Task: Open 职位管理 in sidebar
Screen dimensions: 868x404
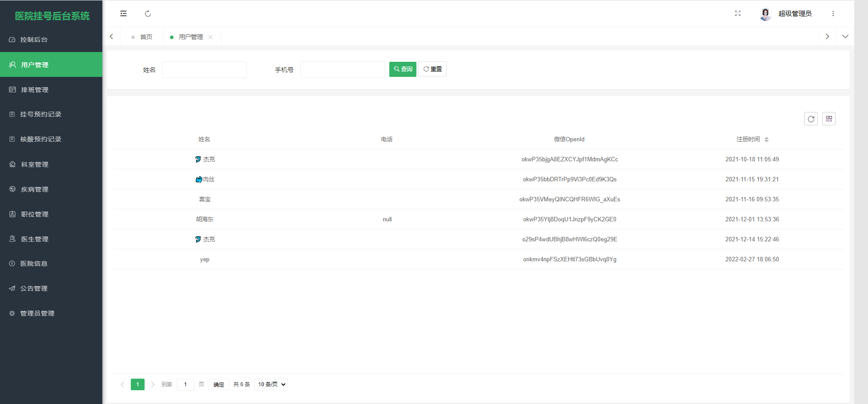Action: coord(51,214)
